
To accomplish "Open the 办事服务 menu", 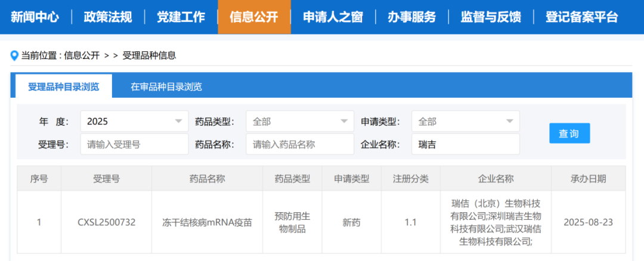I will (x=411, y=17).
